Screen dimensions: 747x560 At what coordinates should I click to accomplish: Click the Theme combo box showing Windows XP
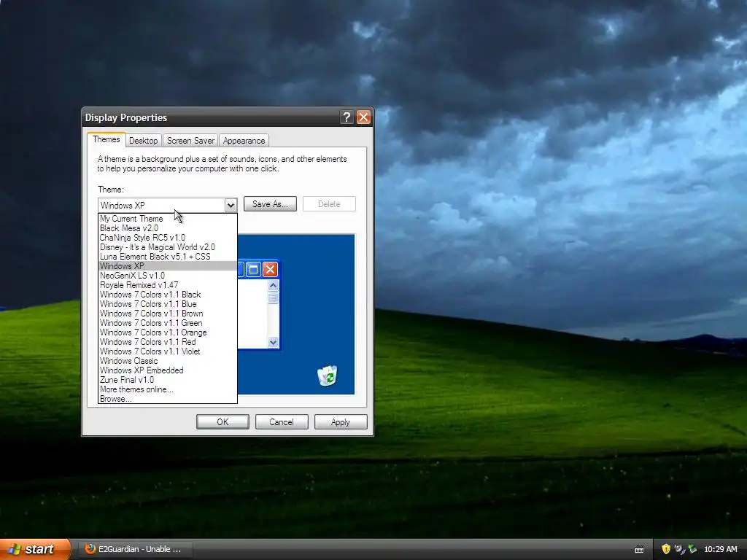tap(167, 205)
